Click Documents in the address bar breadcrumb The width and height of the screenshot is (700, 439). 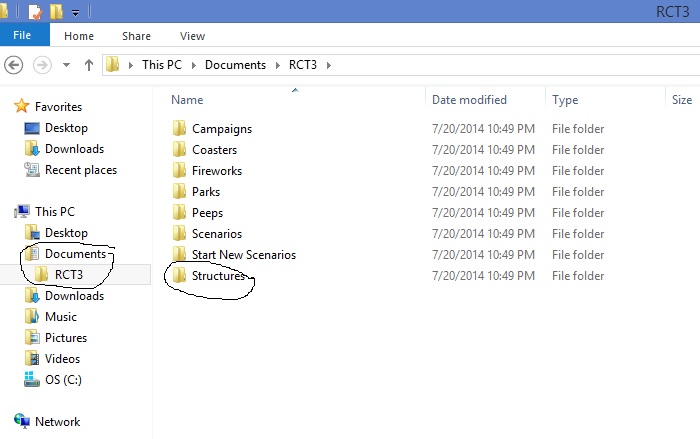235,65
